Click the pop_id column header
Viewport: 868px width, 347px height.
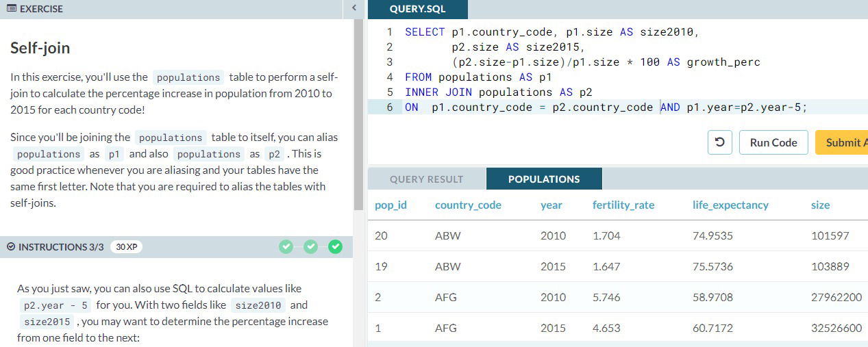(x=391, y=205)
